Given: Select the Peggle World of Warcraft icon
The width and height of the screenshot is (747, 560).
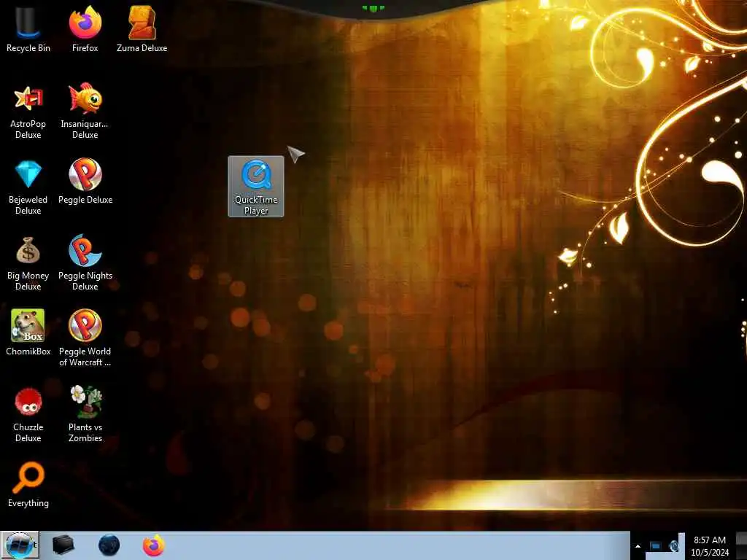Looking at the screenshot, I should click(85, 338).
